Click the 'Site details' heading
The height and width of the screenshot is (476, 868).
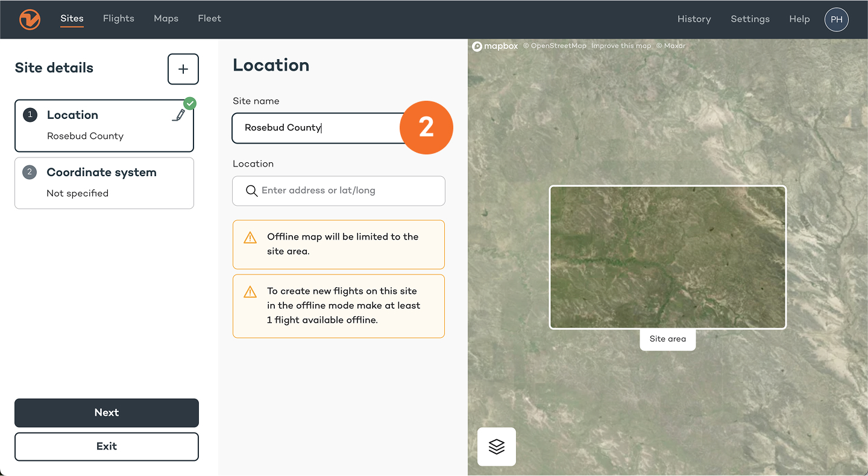point(54,68)
